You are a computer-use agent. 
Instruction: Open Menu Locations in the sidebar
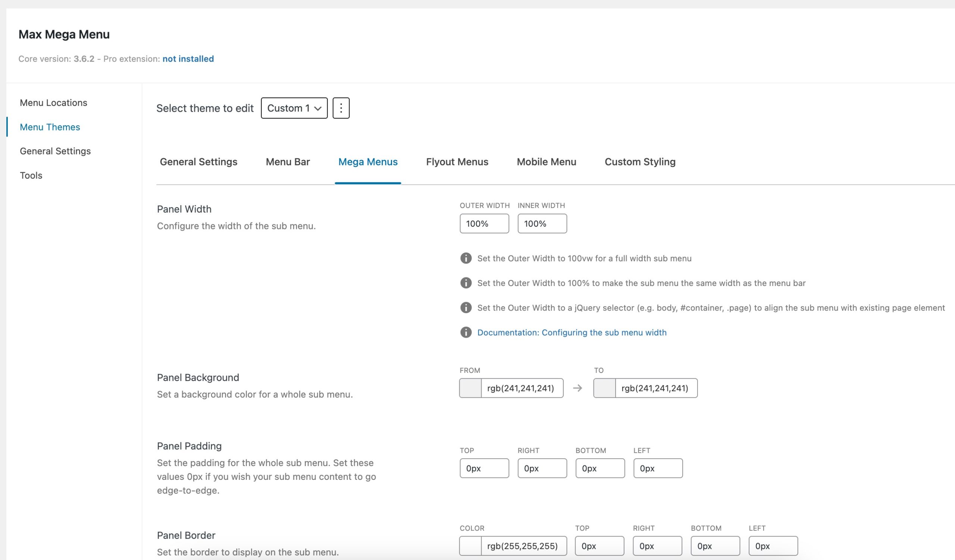click(53, 103)
